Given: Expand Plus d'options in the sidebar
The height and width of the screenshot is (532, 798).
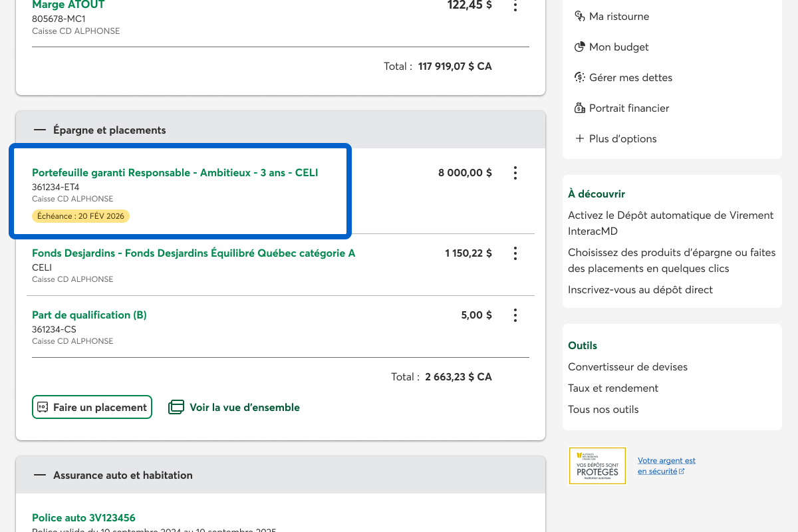Looking at the screenshot, I should point(616,139).
